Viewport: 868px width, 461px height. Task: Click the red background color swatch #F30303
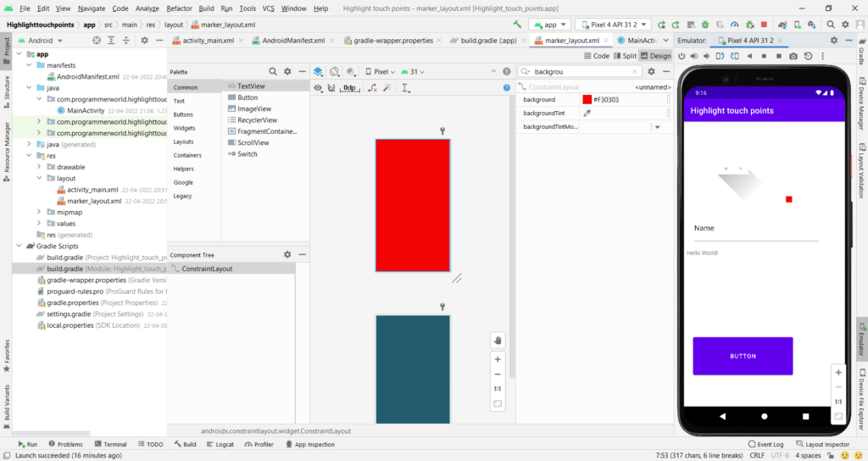587,100
